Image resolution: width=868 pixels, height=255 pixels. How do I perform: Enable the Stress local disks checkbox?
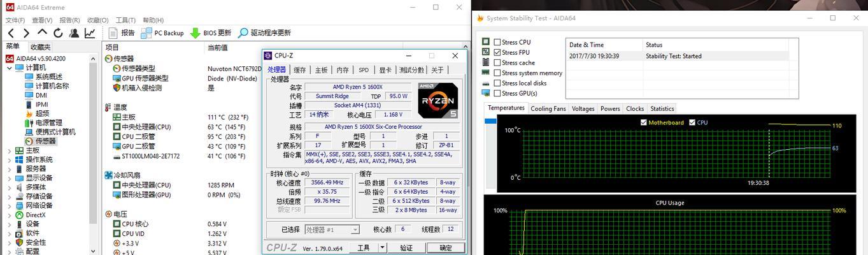pos(497,83)
